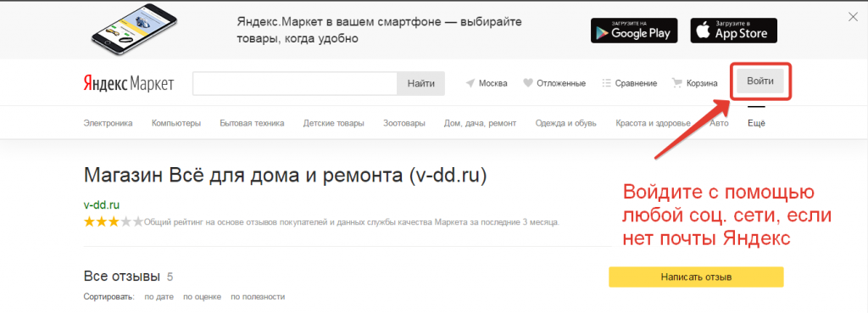Close the smartphone app banner
The width and height of the screenshot is (868, 313).
(x=853, y=17)
